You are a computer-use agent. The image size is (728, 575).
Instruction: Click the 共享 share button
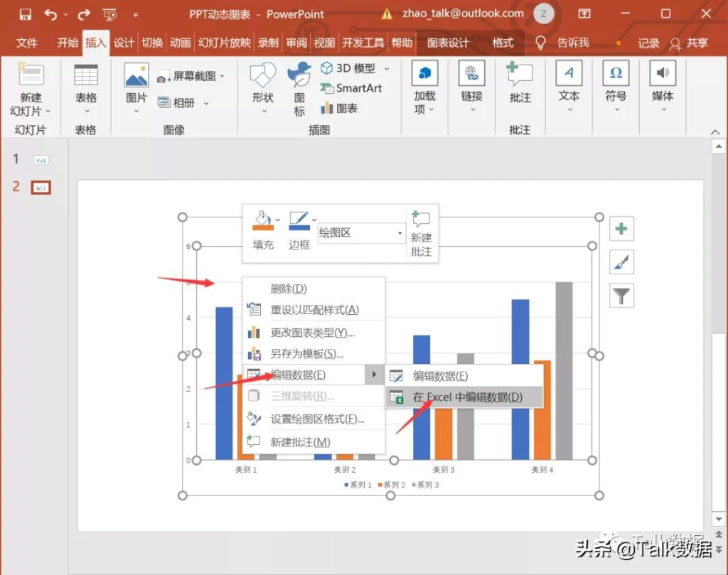pyautogui.click(x=690, y=43)
